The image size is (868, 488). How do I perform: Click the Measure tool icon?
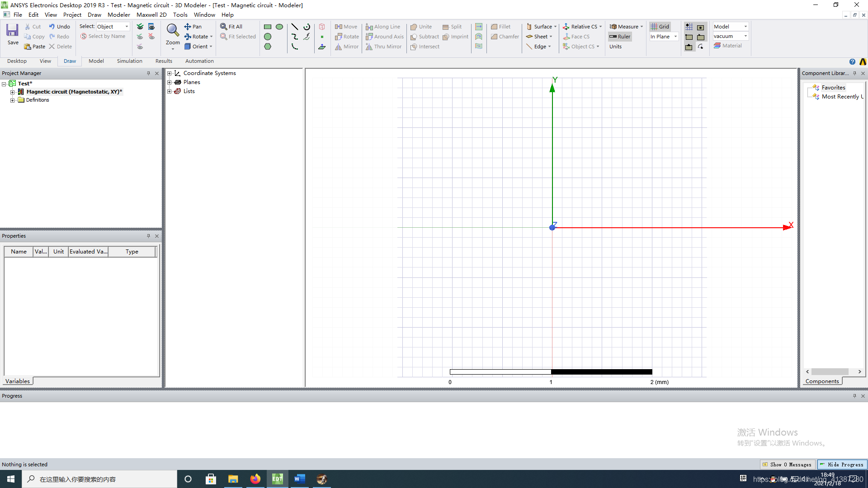coord(613,27)
